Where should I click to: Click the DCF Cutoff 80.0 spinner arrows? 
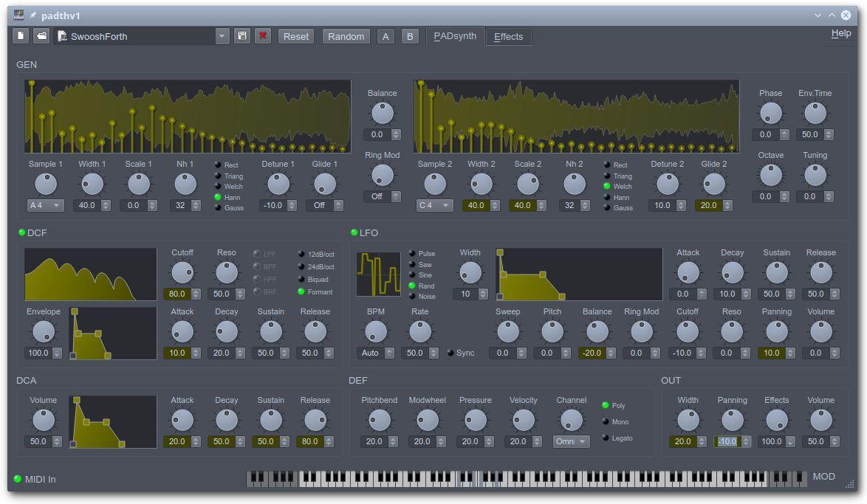pyautogui.click(x=196, y=294)
